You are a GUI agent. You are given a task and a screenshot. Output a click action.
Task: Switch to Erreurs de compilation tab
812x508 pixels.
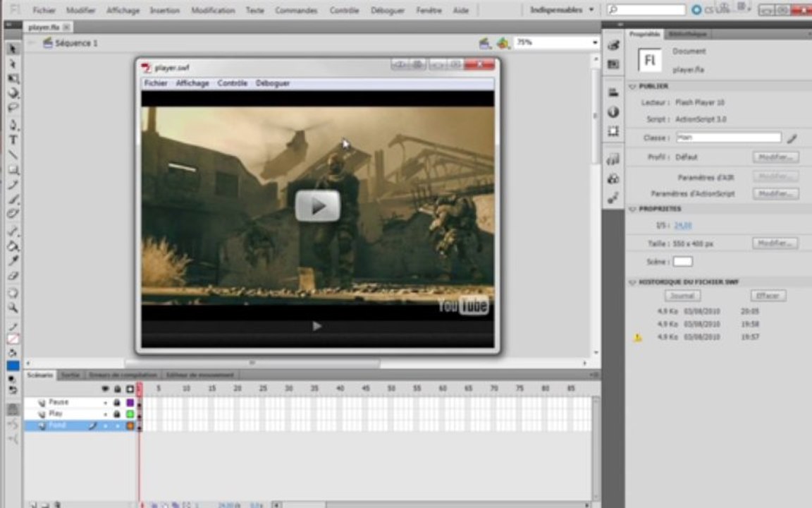click(123, 375)
